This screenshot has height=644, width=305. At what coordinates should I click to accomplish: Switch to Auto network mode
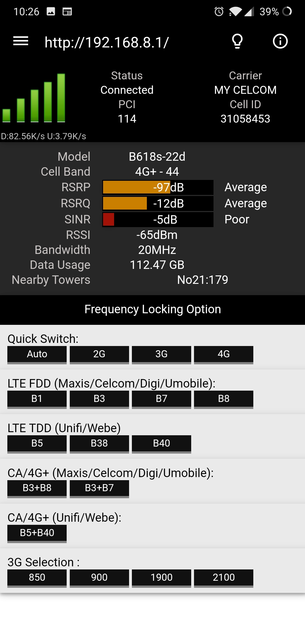point(37,355)
